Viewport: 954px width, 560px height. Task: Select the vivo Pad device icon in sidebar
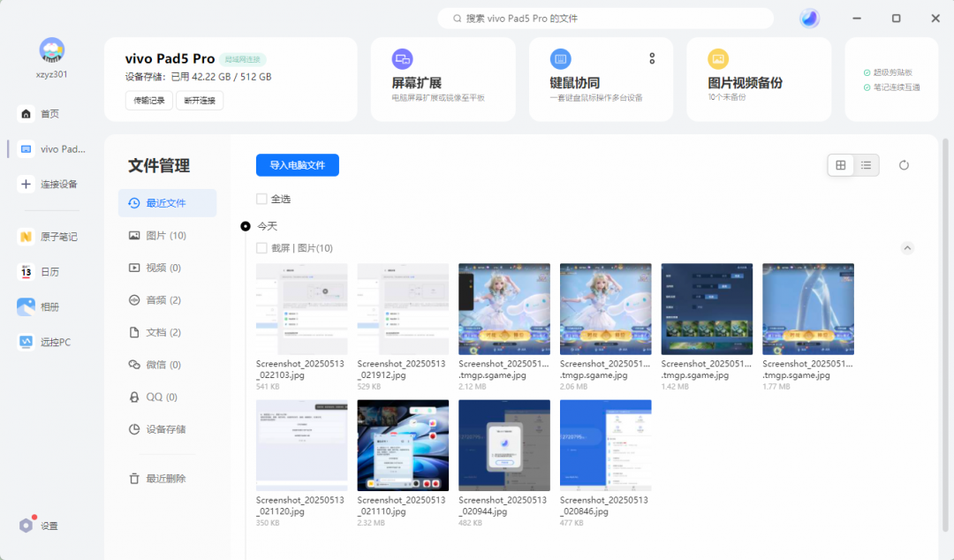[26, 149]
